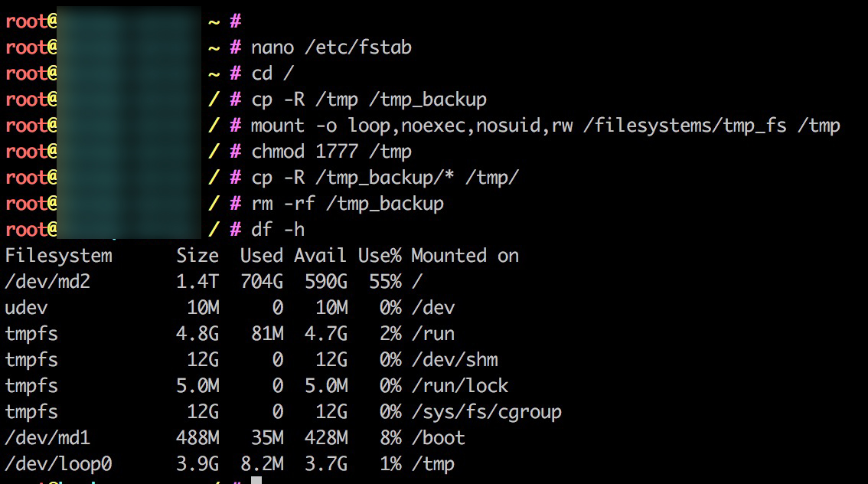
Task: Select the /dev/loop0 filesystem entry
Action: (x=58, y=464)
